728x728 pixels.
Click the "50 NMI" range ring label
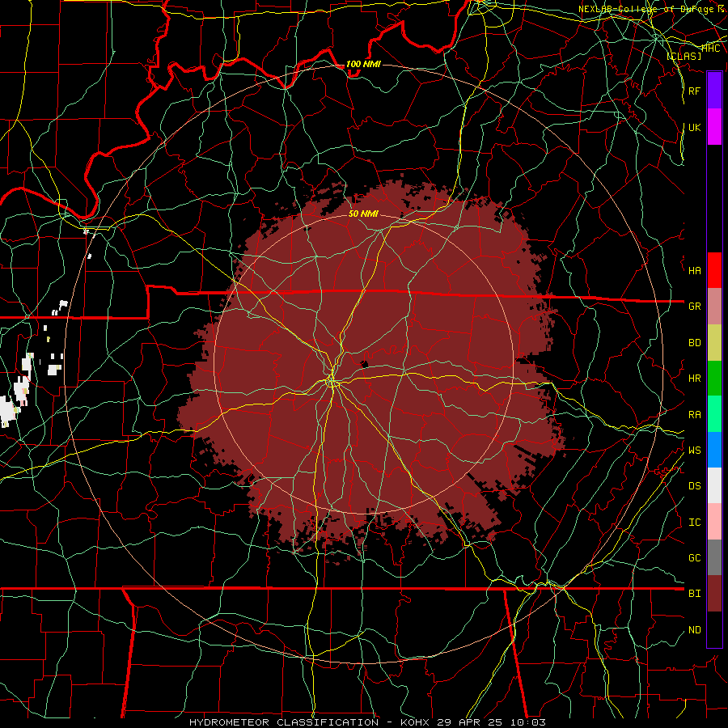point(363,214)
